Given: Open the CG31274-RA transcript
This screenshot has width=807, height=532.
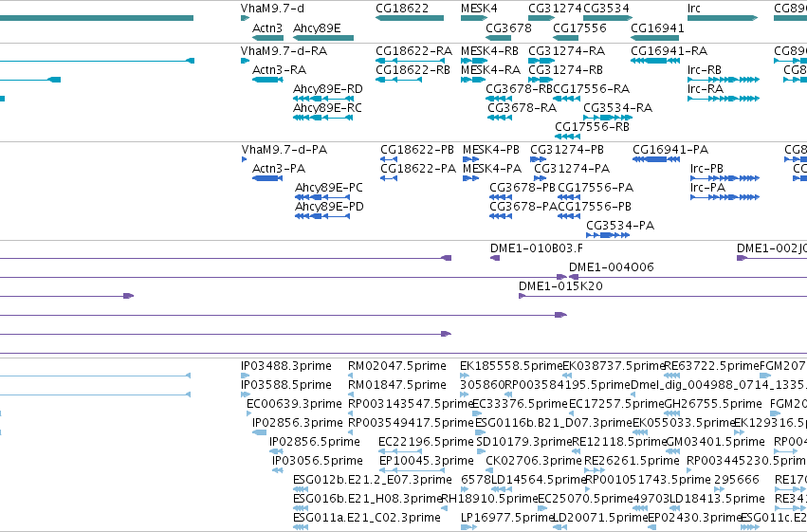Looking at the screenshot, I should point(541,61).
